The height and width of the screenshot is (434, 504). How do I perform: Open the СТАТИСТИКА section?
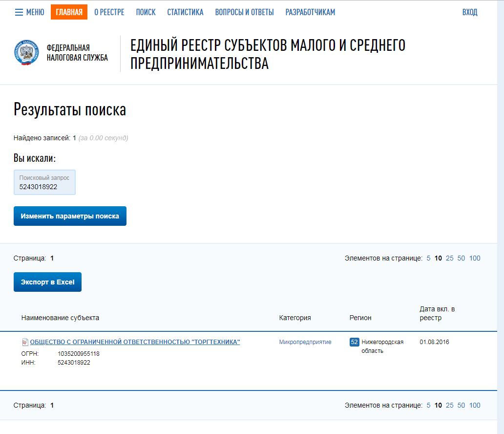(x=185, y=12)
